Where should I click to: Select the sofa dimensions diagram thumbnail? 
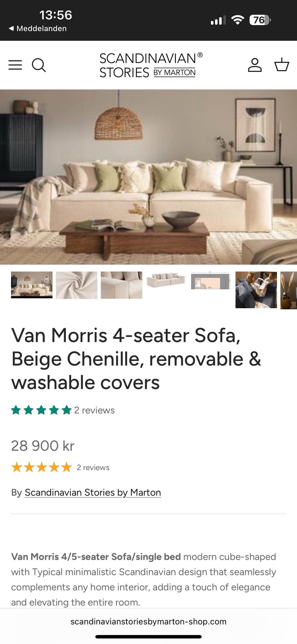[211, 281]
